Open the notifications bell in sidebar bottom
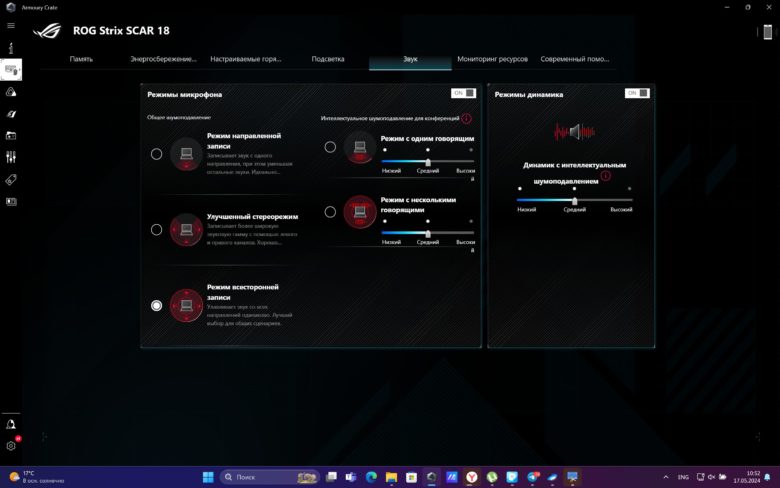Viewport: 780px width, 488px height. click(11, 424)
